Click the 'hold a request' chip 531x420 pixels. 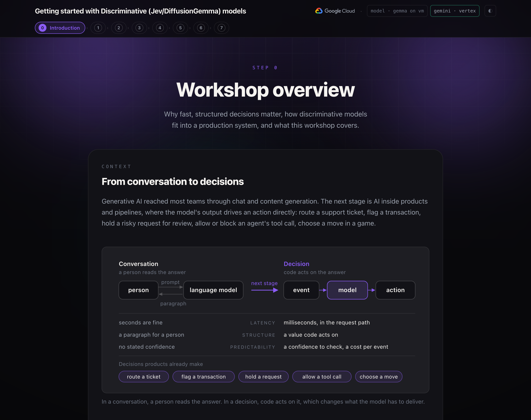coord(263,377)
